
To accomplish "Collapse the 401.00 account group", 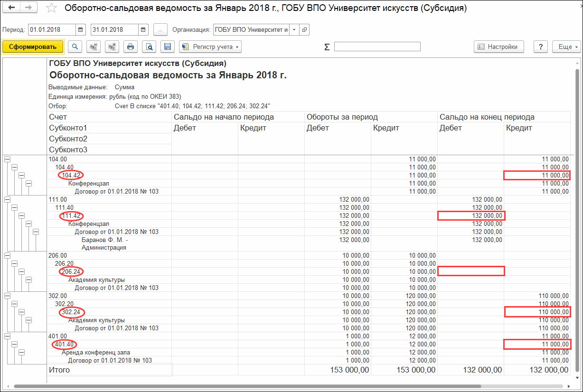I will [7, 336].
